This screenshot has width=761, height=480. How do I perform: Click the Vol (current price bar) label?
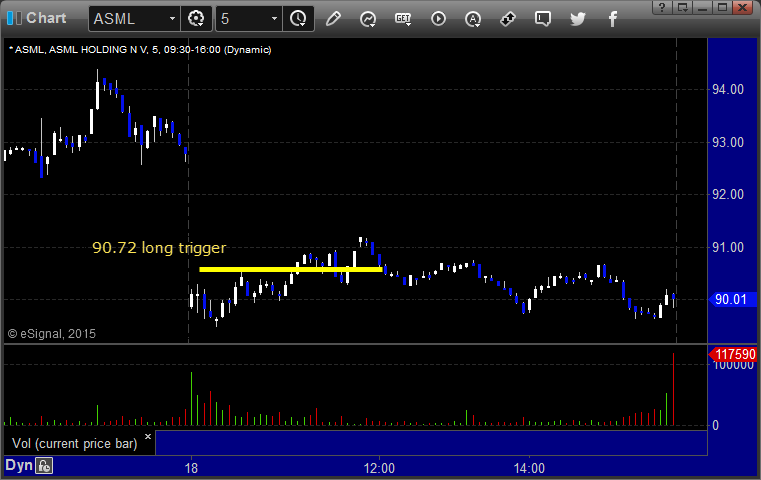[x=75, y=444]
